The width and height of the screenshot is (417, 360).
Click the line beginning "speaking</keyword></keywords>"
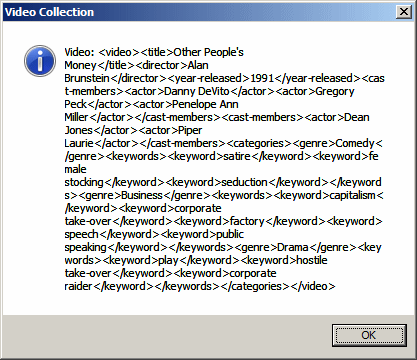click(223, 247)
